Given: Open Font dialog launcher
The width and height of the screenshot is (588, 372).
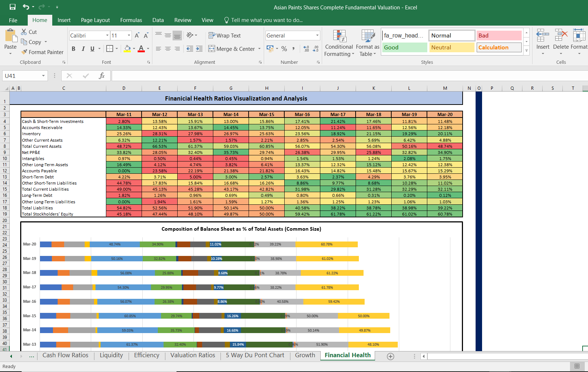Looking at the screenshot, I should pyautogui.click(x=148, y=62).
